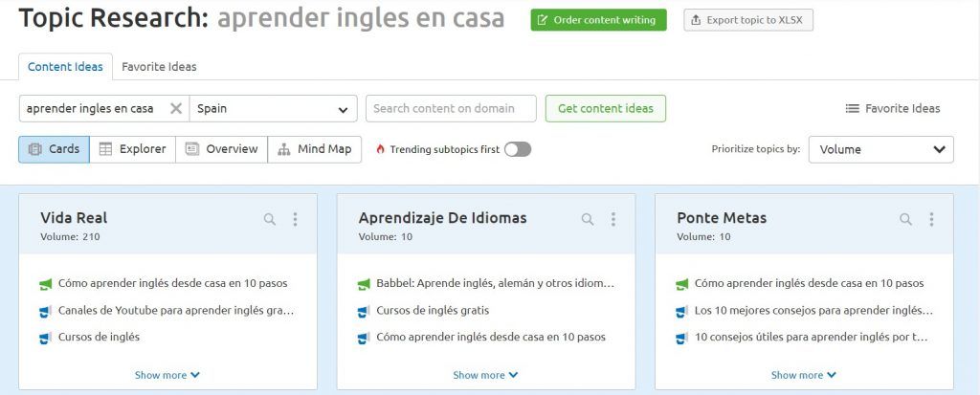Screen dimensions: 980x395
Task: Expand Show more on Ponte Metas card
Action: (x=804, y=375)
